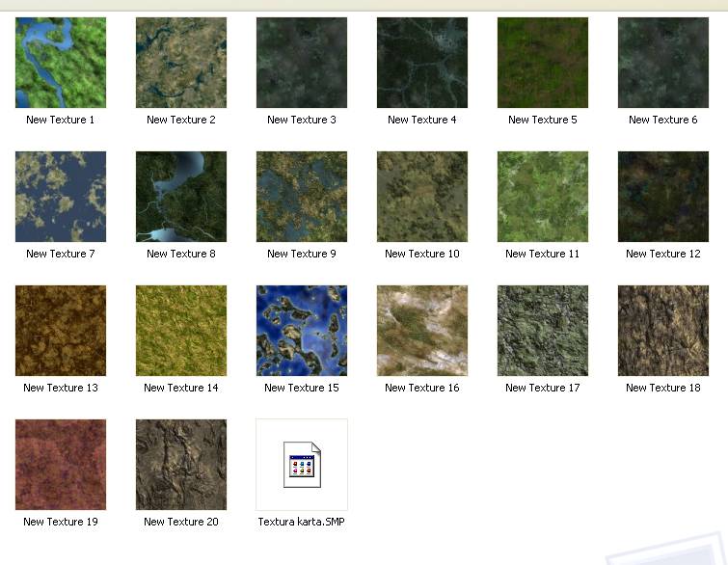Select the New Texture 17 thumbnail
The height and width of the screenshot is (565, 728).
click(543, 331)
